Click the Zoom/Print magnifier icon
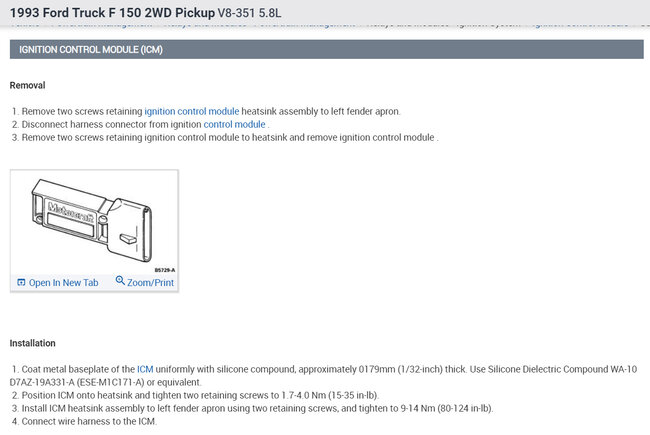This screenshot has width=650, height=435. pyautogui.click(x=120, y=282)
